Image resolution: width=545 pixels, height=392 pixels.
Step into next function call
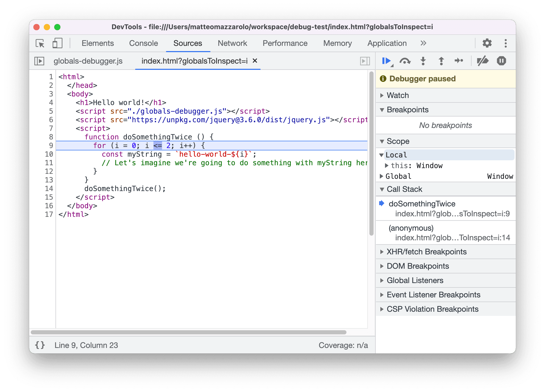click(423, 61)
